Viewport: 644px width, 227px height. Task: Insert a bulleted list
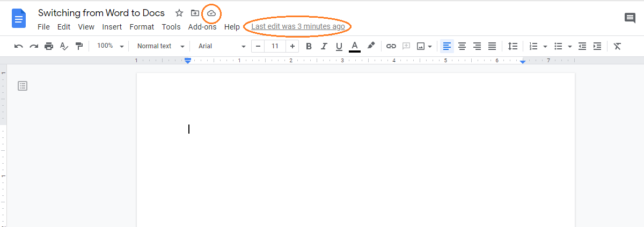point(558,46)
